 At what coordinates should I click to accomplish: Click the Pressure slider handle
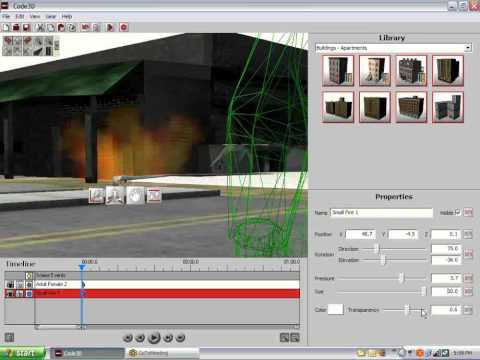click(x=402, y=278)
